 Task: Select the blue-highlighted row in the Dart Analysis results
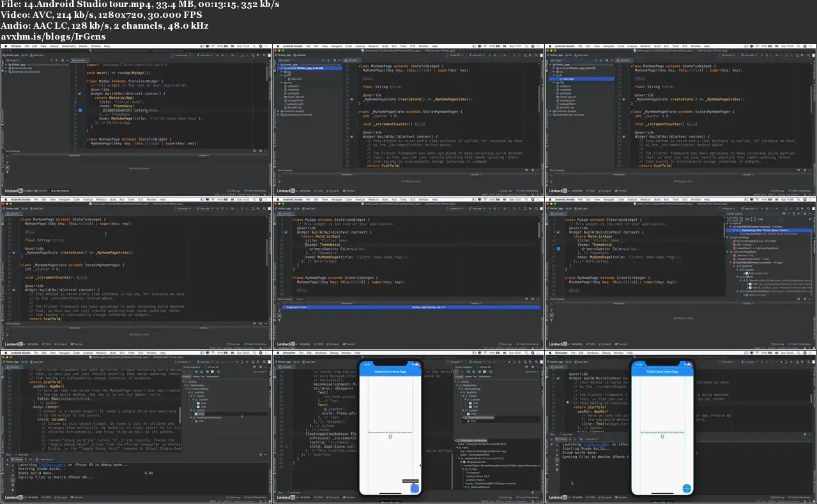point(411,307)
